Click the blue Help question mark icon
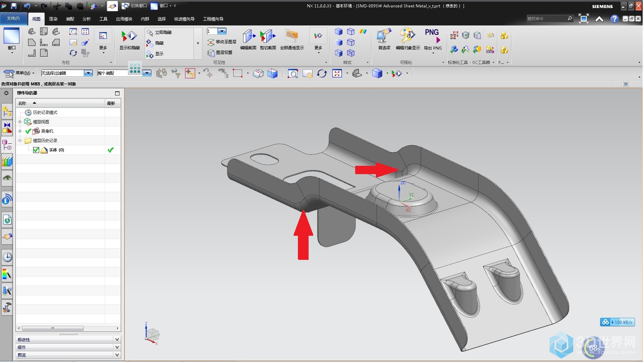This screenshot has width=644, height=363. point(615,19)
